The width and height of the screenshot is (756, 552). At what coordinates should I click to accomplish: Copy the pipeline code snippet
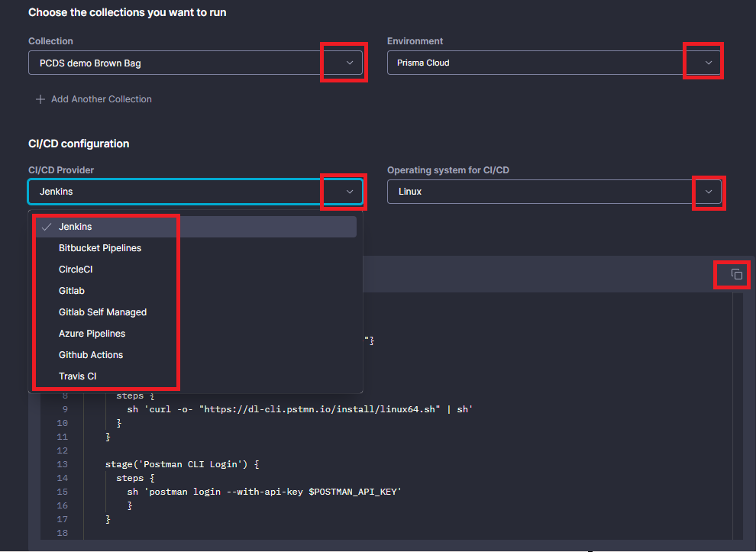point(736,274)
